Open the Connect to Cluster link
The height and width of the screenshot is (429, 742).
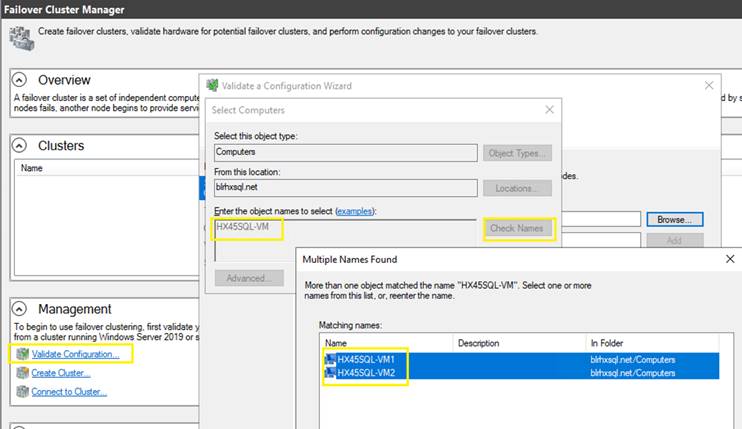pos(69,392)
